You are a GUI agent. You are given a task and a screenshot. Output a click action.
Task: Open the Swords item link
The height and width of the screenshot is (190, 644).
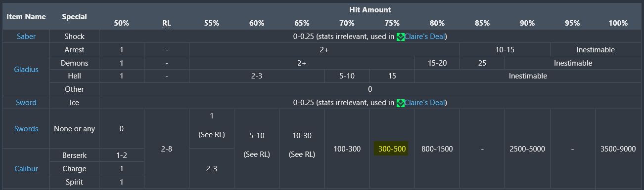(26, 129)
